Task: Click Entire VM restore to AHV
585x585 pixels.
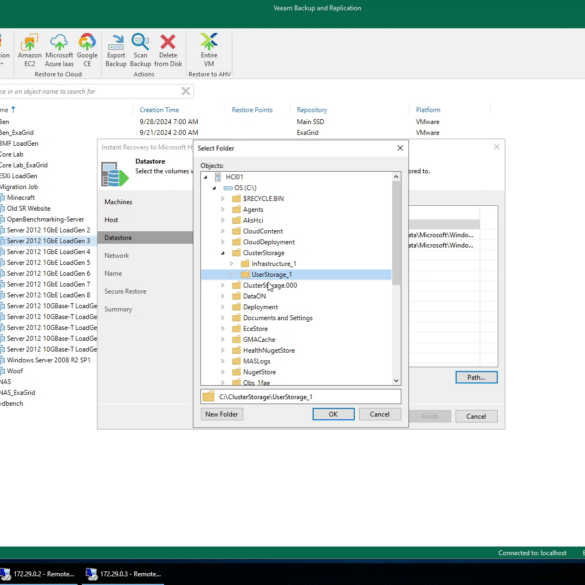Action: [209, 50]
